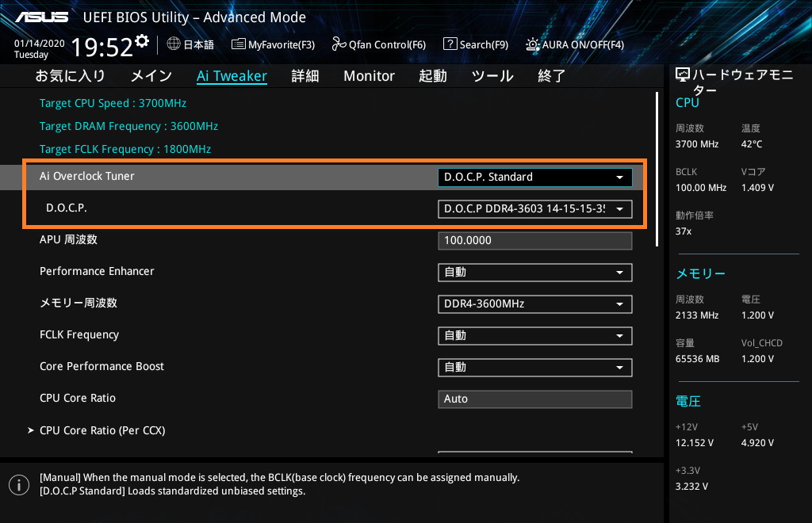Switch to the お気に入り tab
The width and height of the screenshot is (812, 523).
[x=70, y=76]
